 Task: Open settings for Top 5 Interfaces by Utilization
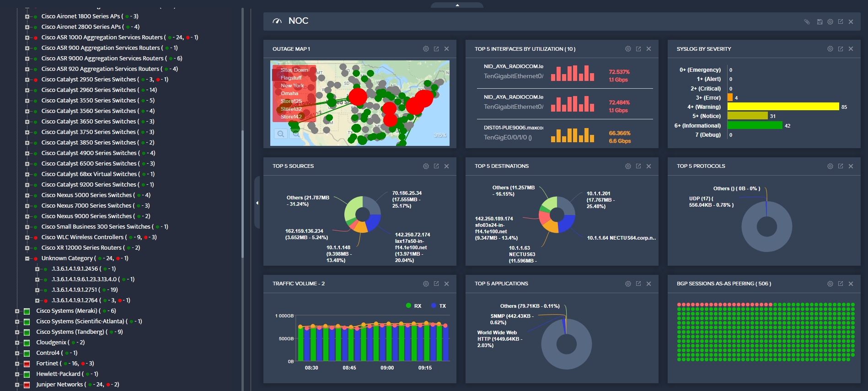point(628,49)
